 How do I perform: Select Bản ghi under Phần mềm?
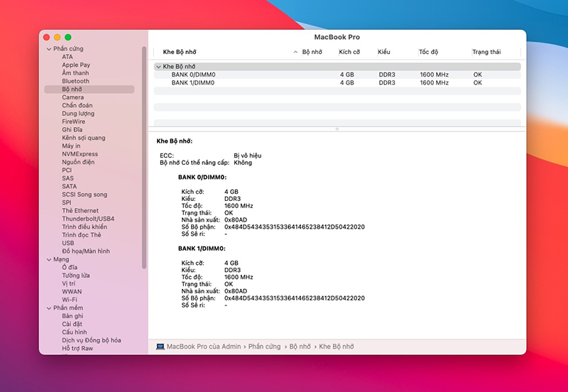72,316
